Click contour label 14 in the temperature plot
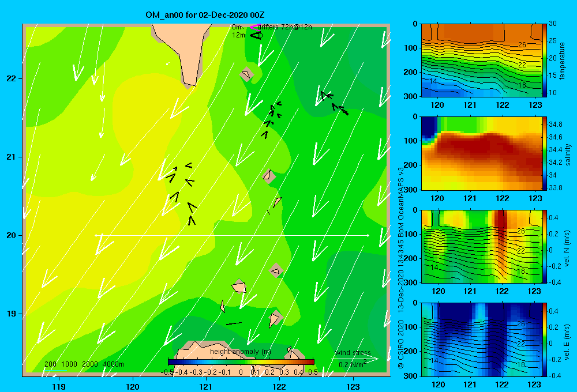 [x=433, y=81]
